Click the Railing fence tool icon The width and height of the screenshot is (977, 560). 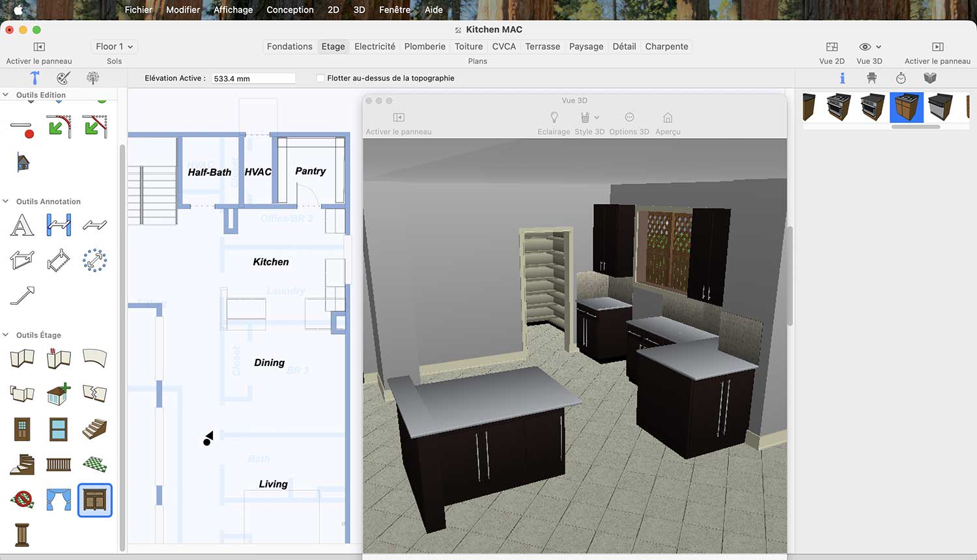click(59, 464)
